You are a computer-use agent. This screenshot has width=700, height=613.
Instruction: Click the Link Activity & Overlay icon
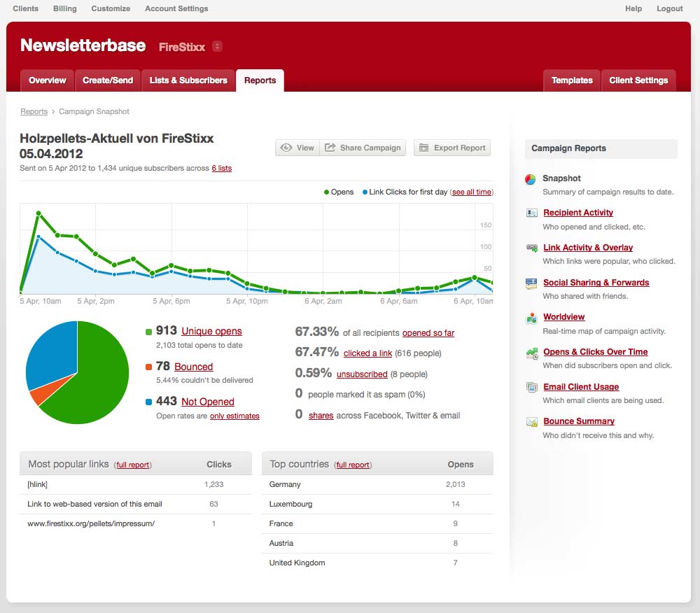[x=531, y=248]
